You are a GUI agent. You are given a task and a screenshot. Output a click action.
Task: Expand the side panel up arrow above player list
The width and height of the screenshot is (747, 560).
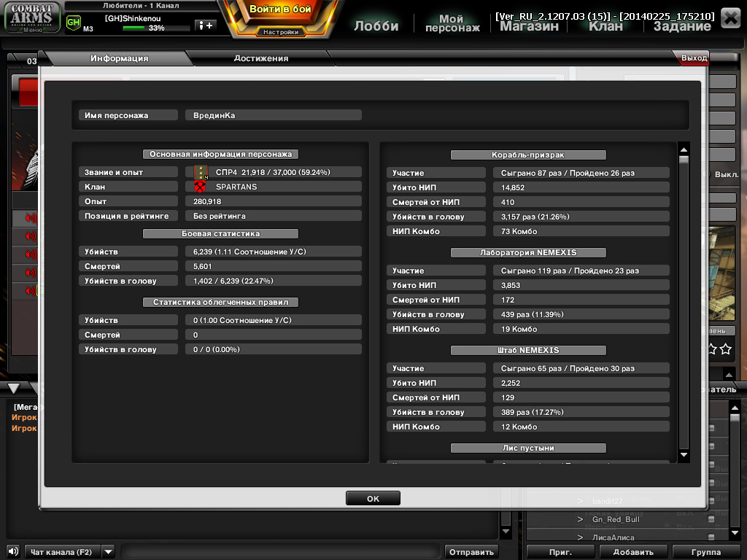[729, 374]
